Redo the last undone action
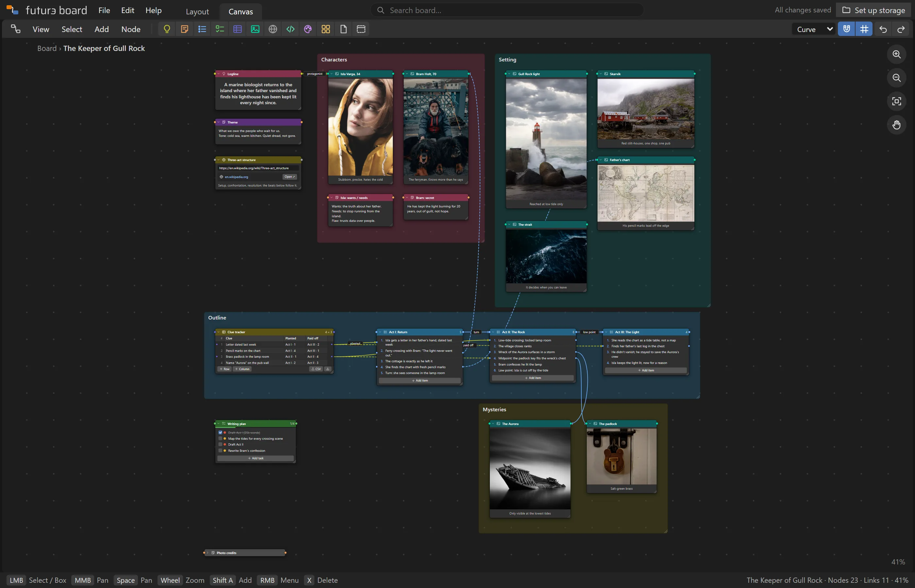 [901, 29]
